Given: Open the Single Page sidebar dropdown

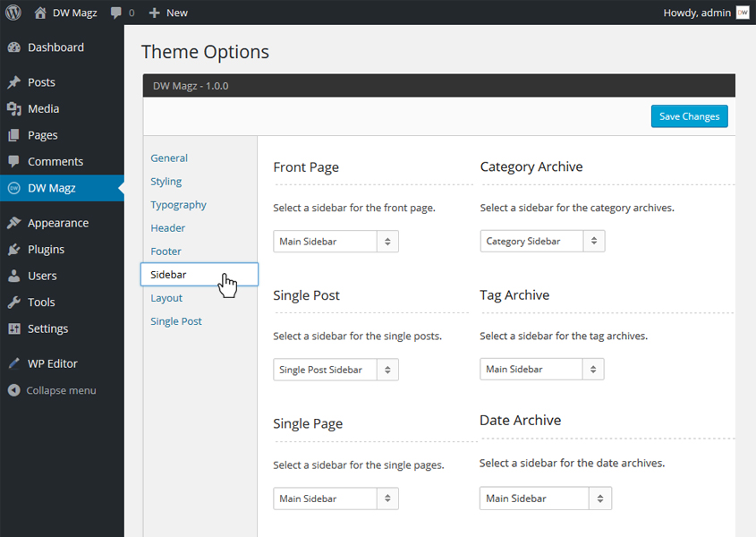Looking at the screenshot, I should pos(336,499).
